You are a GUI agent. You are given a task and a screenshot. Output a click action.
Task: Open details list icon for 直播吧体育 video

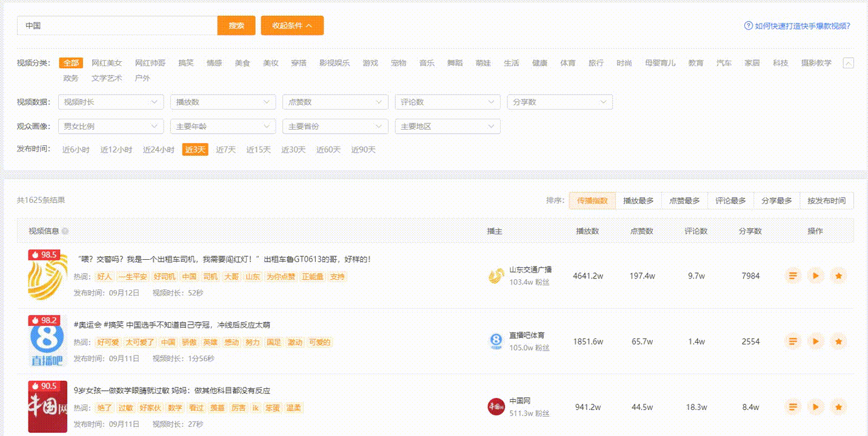tap(792, 342)
